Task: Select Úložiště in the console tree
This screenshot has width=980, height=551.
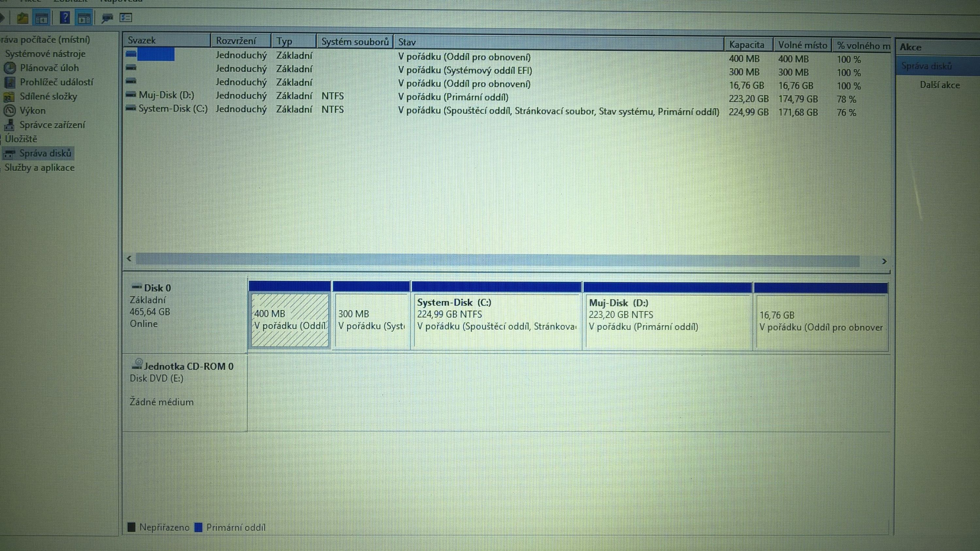Action: tap(21, 139)
